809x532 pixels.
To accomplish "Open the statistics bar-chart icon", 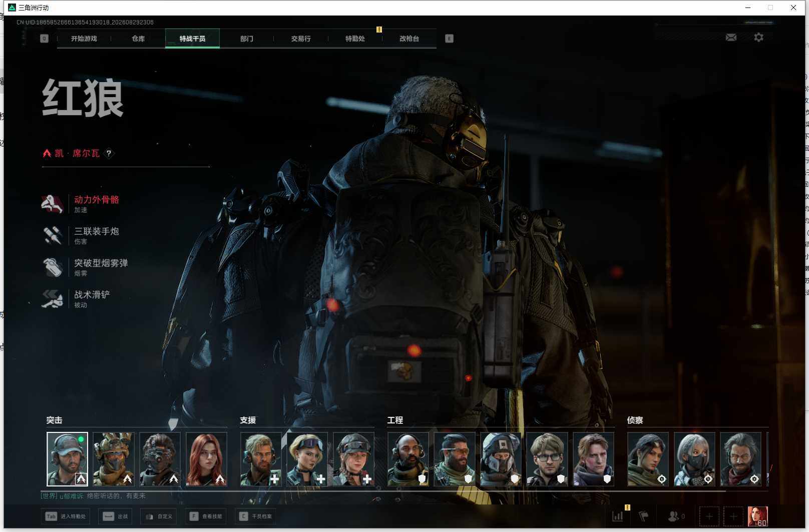I will click(618, 516).
